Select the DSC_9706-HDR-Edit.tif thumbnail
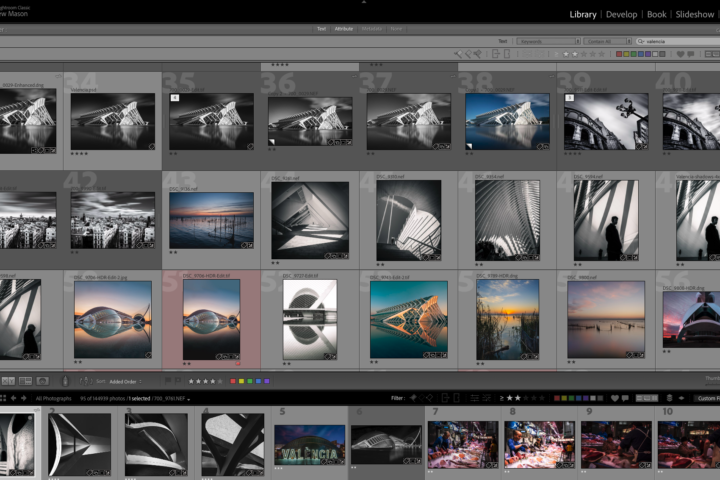The height and width of the screenshot is (480, 720). 211,320
